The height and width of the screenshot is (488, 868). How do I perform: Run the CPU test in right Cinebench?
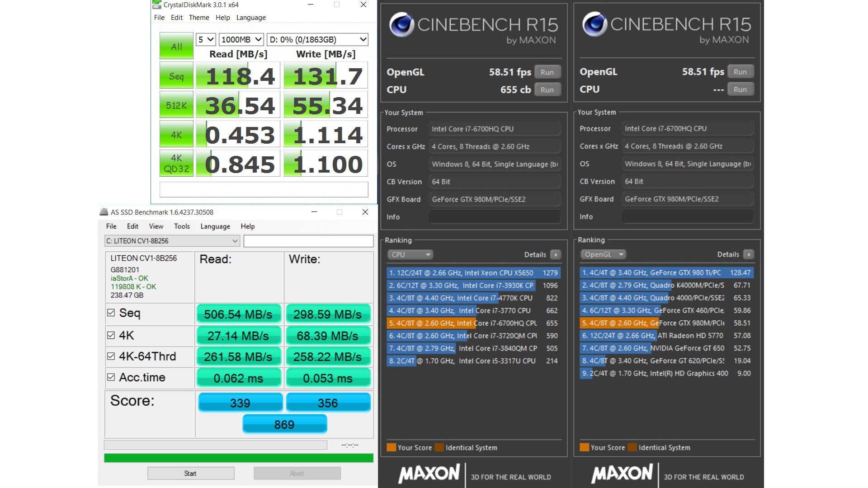pyautogui.click(x=740, y=89)
